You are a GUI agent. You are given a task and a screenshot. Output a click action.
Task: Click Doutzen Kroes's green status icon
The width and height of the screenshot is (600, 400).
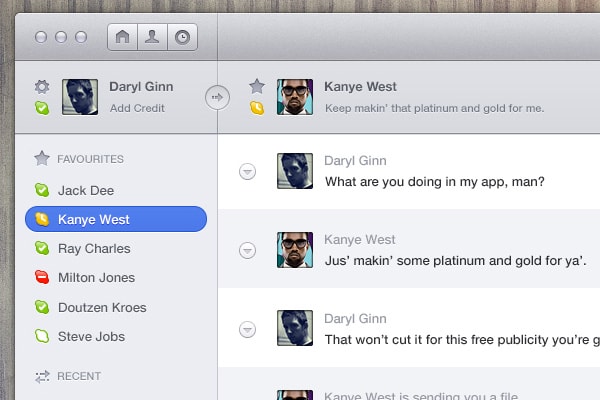pyautogui.click(x=42, y=307)
